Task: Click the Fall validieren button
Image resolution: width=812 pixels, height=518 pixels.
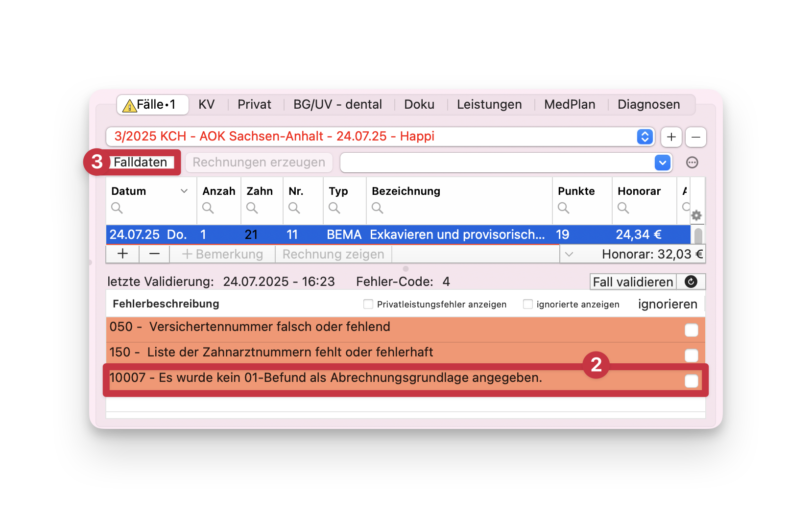Action: pyautogui.click(x=633, y=282)
